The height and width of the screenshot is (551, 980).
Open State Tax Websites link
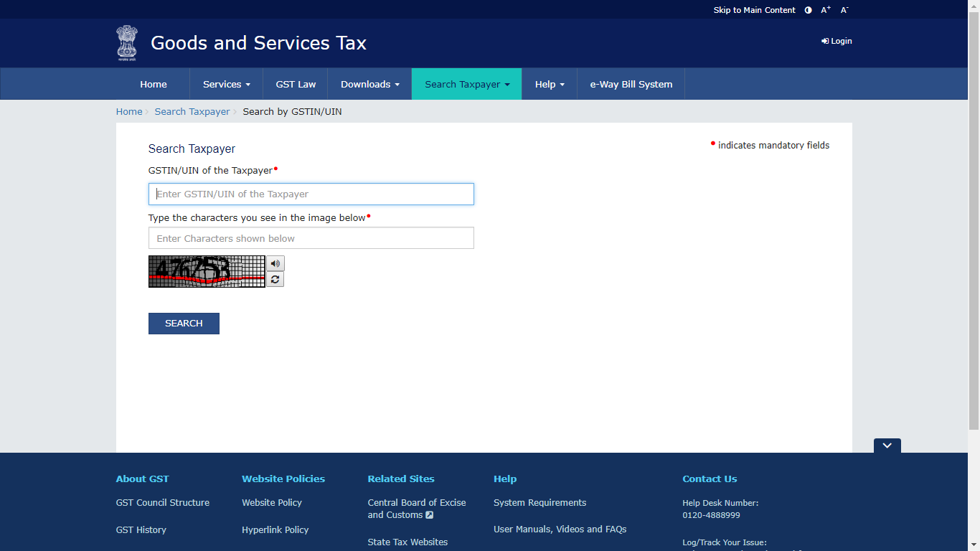(x=407, y=542)
